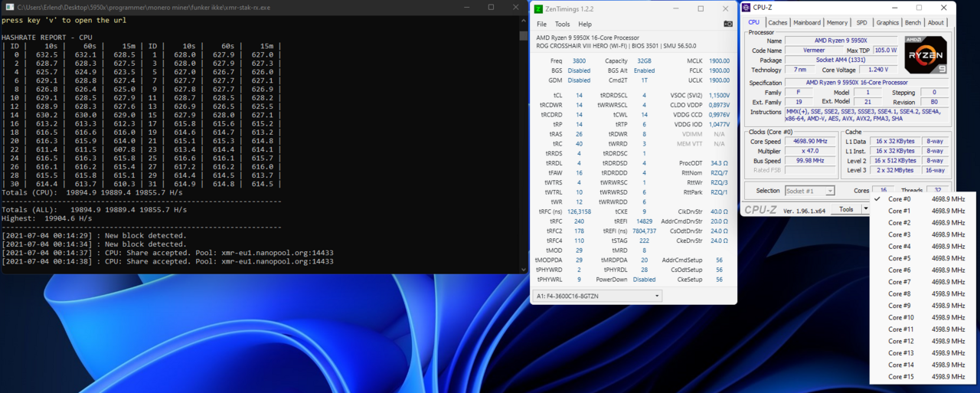Click the ZenTimings screenshot camera icon
The width and height of the screenshot is (980, 393).
click(x=727, y=24)
